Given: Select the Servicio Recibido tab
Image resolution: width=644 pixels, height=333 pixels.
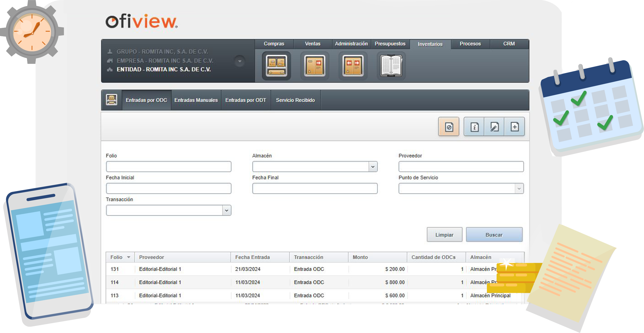Looking at the screenshot, I should [295, 100].
